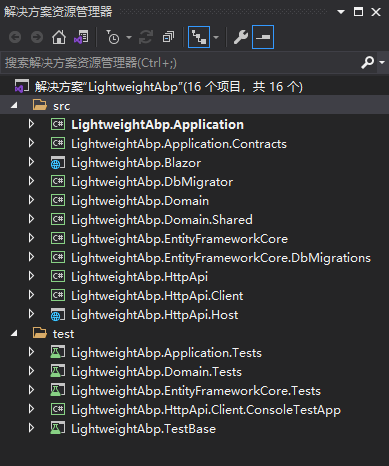
Task: Open window position dropdown in title bar
Action: [x=341, y=12]
